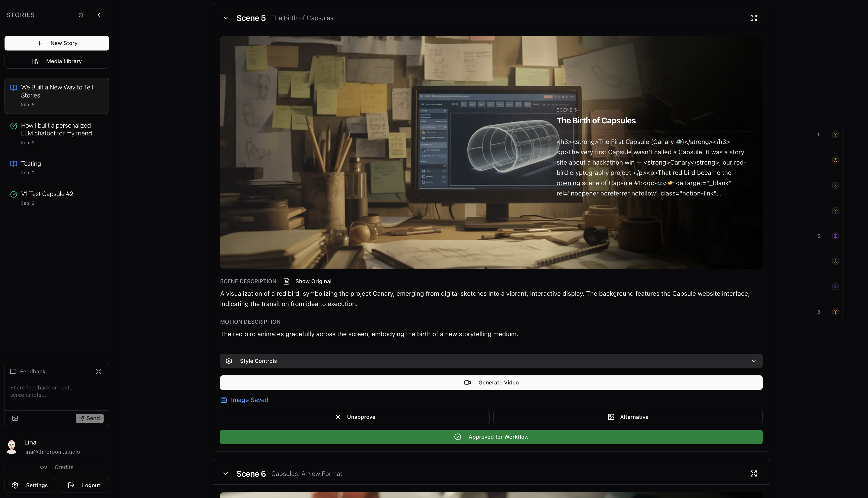This screenshot has width=868, height=498.
Task: Collapse Scene 5 section chevron
Action: tap(226, 18)
